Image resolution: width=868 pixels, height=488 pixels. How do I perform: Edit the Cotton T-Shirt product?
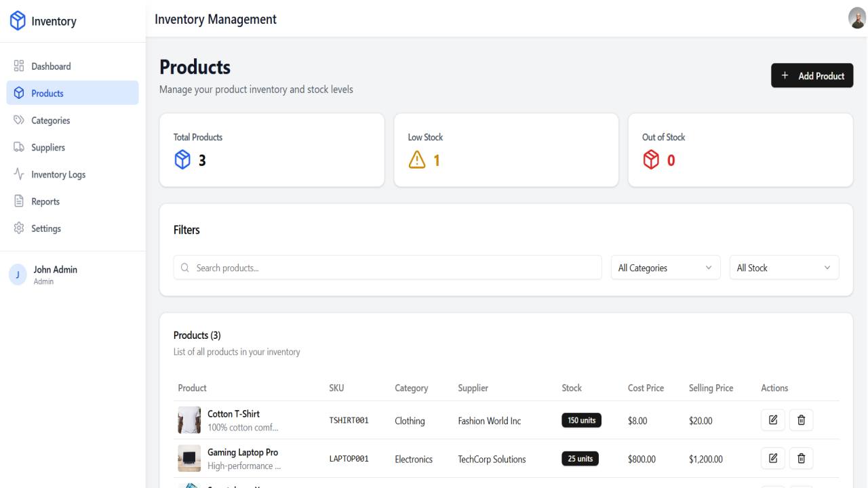coord(773,420)
